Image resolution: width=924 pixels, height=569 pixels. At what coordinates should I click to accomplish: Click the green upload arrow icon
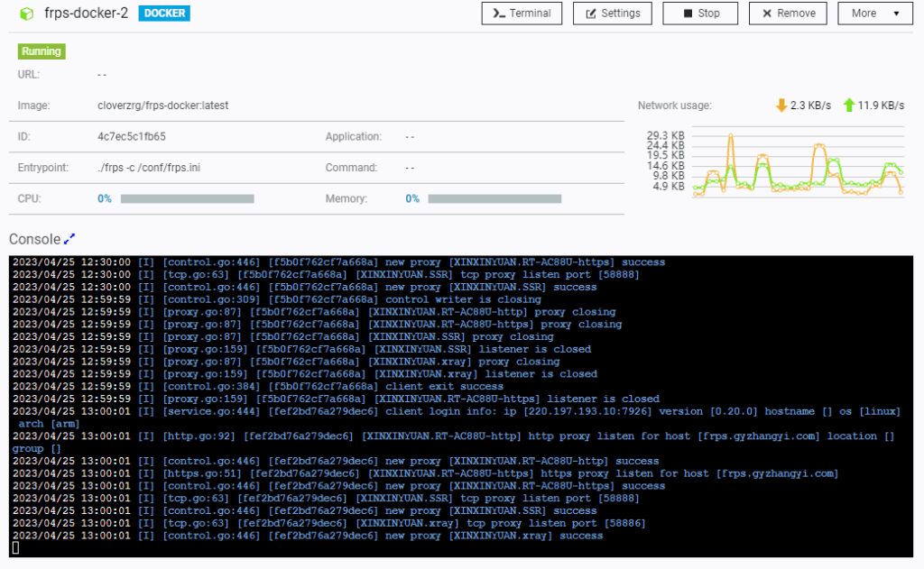(848, 106)
